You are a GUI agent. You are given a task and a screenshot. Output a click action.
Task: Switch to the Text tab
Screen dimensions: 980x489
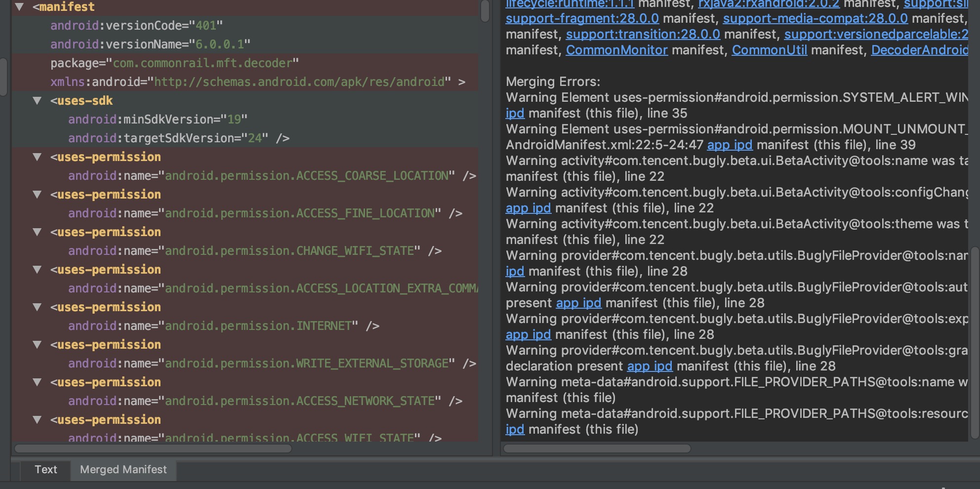tap(46, 470)
